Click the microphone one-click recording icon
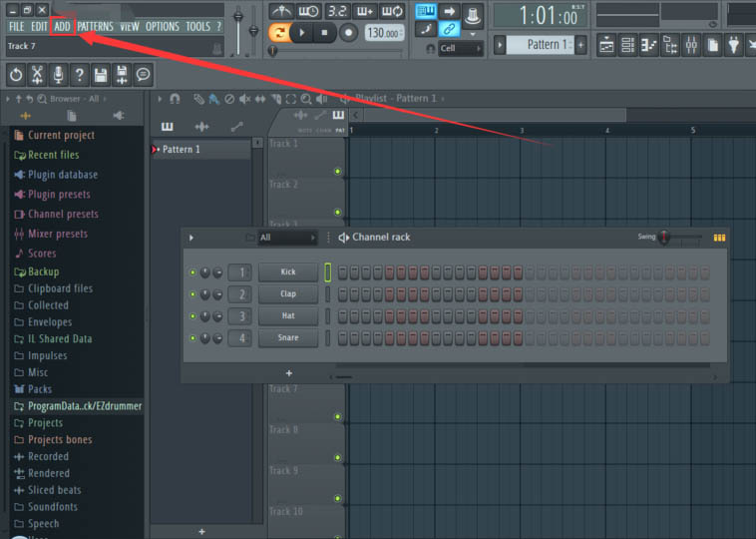 (x=58, y=75)
